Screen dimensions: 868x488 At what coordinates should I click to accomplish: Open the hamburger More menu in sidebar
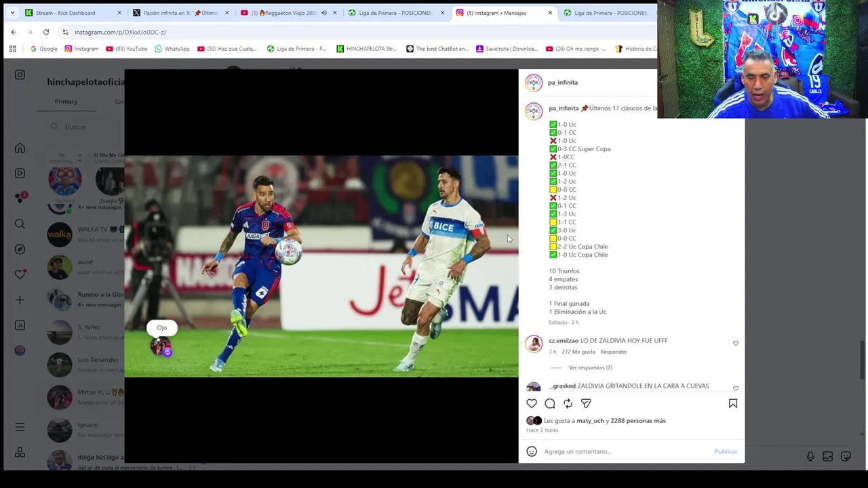20,427
